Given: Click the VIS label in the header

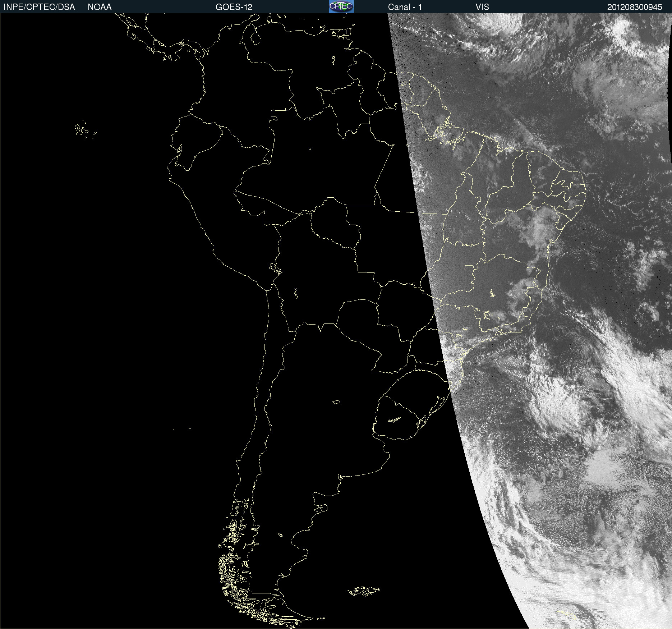Looking at the screenshot, I should coord(482,7).
